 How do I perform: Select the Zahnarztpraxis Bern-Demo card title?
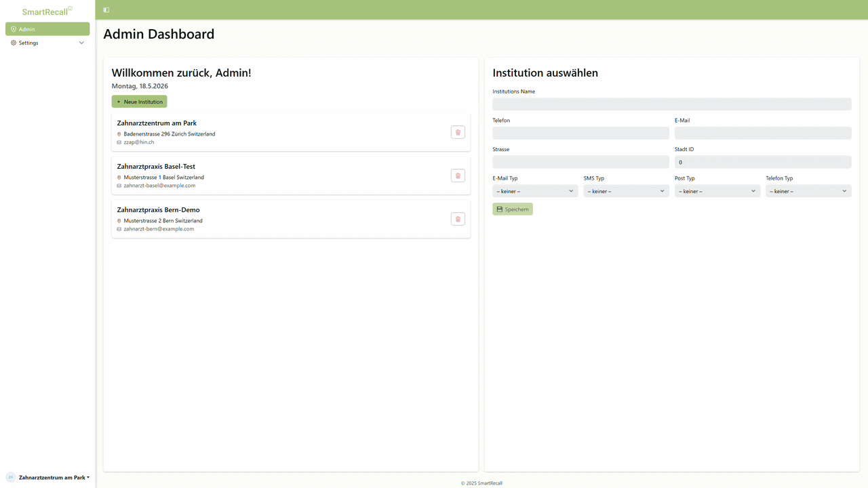pos(158,210)
